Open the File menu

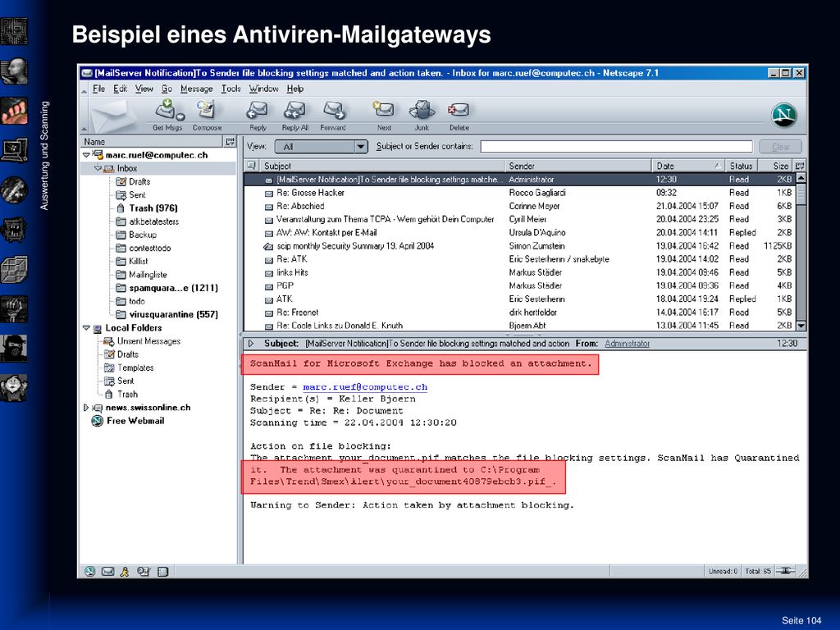point(98,89)
